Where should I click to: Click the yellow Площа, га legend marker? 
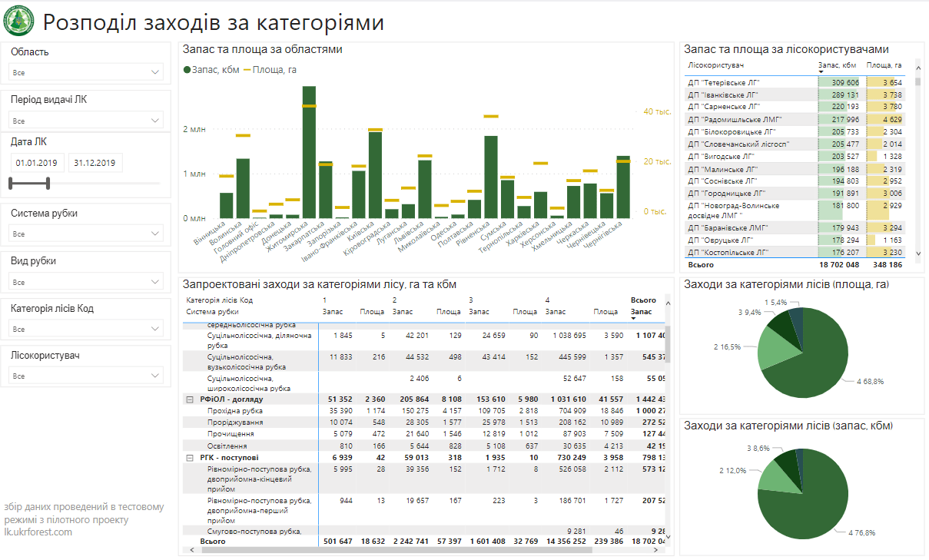(x=247, y=70)
